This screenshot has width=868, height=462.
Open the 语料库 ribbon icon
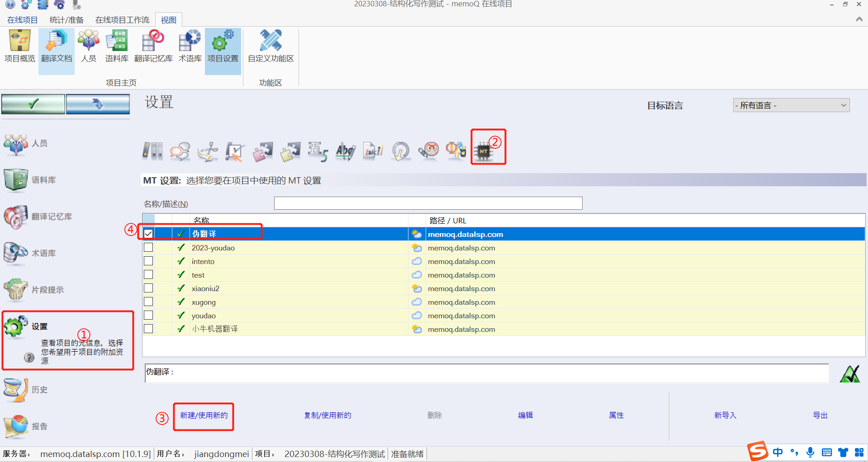[x=117, y=47]
